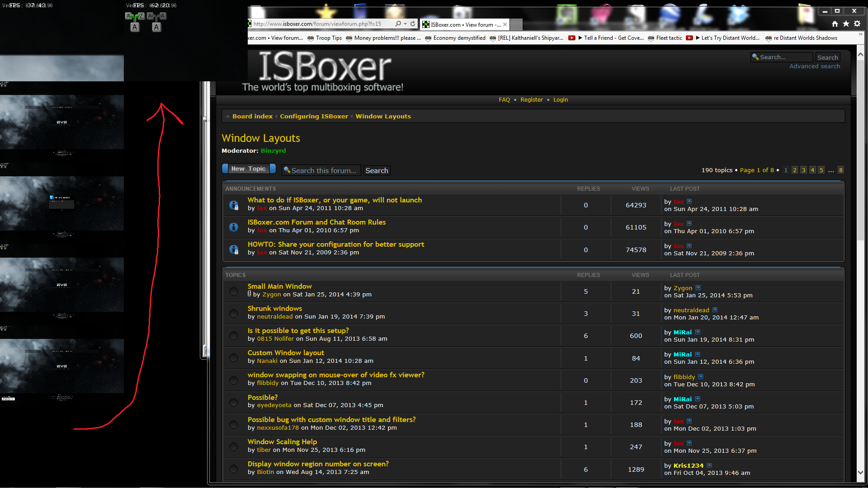View last post icon for HOWTO announcement
The width and height of the screenshot is (868, 488).
[x=689, y=246]
